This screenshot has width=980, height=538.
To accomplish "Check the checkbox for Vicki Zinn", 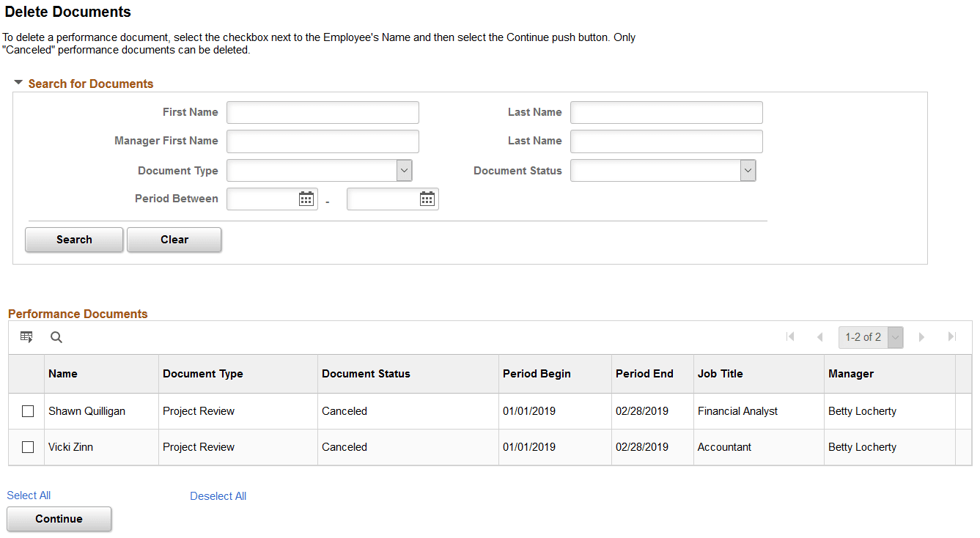I will pos(27,447).
